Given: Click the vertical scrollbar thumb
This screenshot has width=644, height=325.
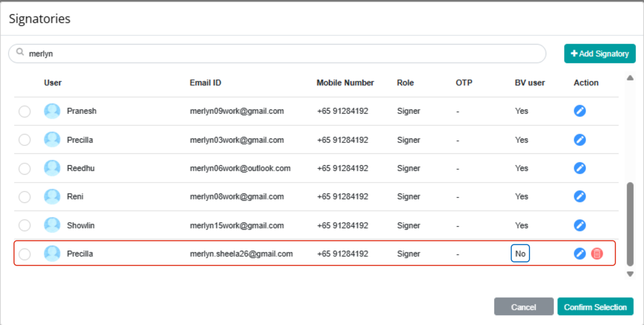Looking at the screenshot, I should click(630, 223).
